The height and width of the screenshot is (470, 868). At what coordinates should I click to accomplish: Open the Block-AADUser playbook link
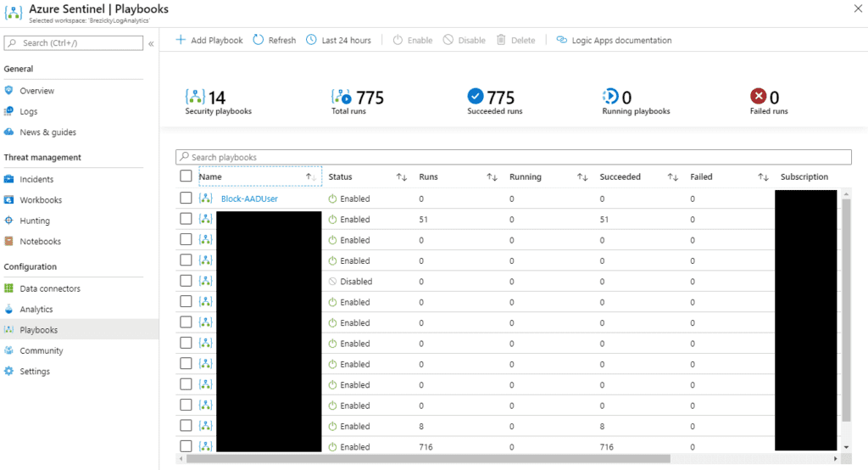coord(249,199)
